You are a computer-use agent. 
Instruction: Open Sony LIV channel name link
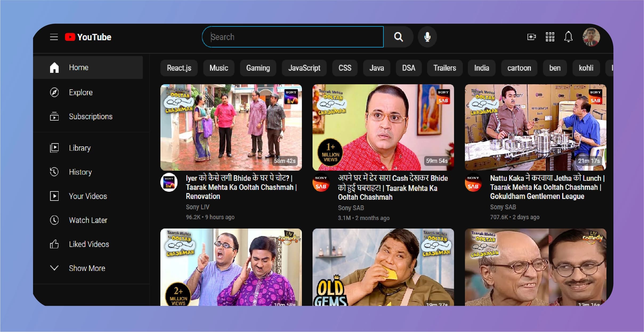[197, 207]
